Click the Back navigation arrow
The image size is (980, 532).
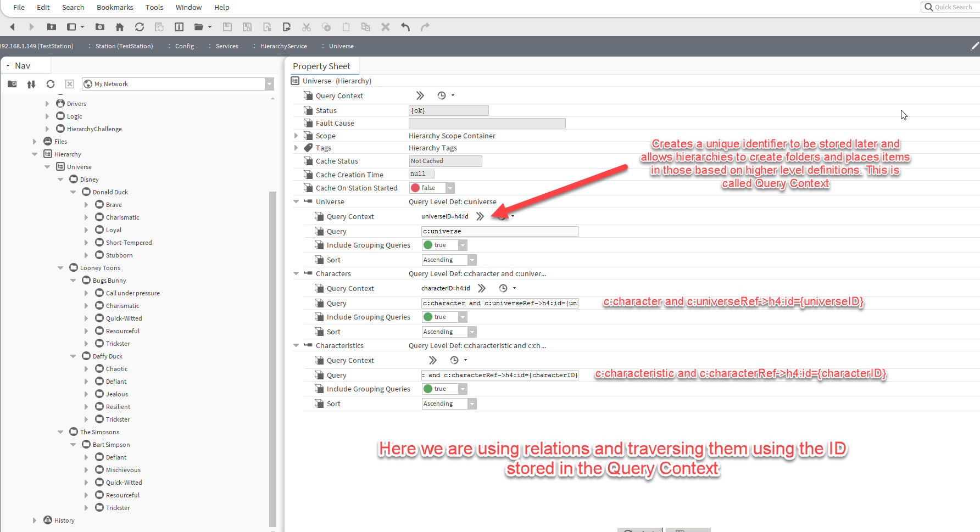[x=12, y=27]
